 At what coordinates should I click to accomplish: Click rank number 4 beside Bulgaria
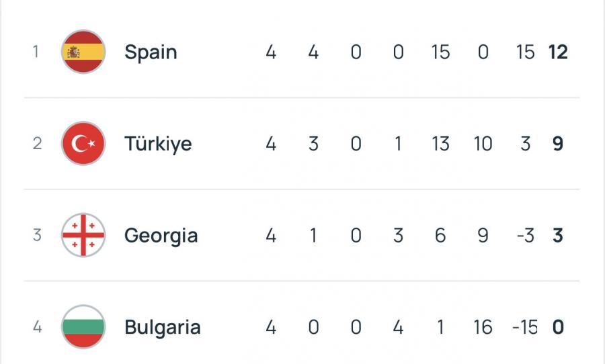37,327
